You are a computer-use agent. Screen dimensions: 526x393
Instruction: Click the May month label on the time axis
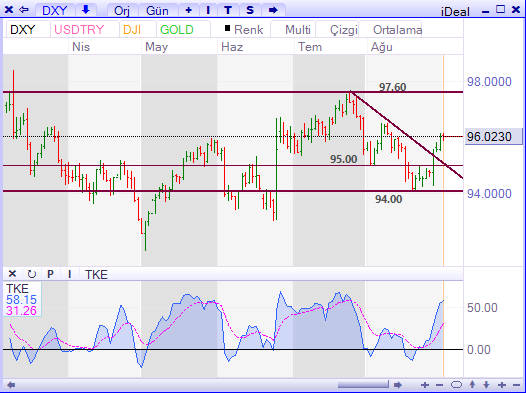(156, 47)
